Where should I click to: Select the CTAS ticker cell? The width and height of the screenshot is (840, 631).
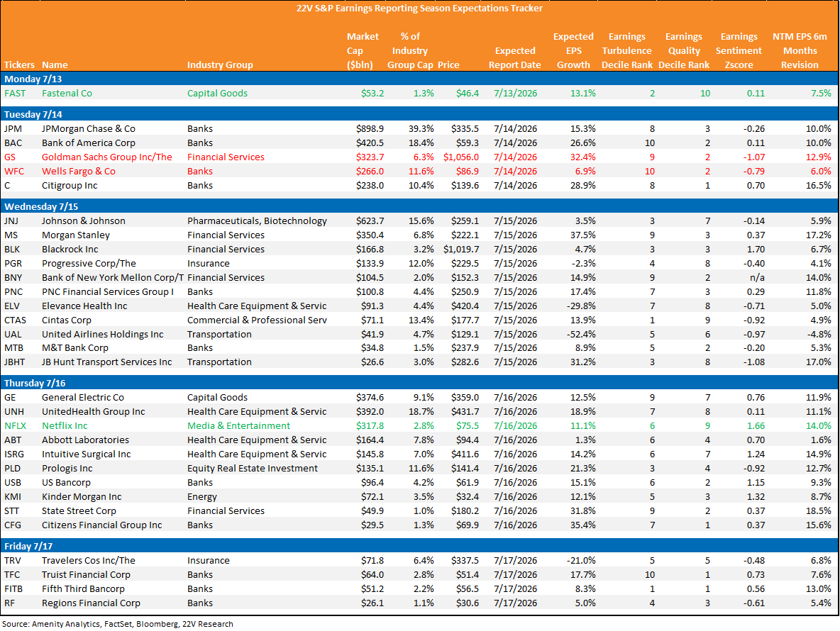[x=15, y=320]
